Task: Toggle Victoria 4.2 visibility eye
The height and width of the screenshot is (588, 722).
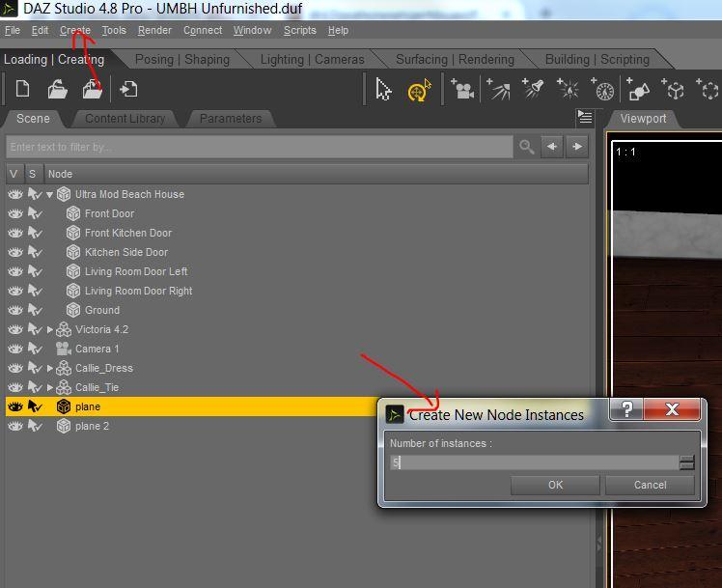Action: pos(15,329)
